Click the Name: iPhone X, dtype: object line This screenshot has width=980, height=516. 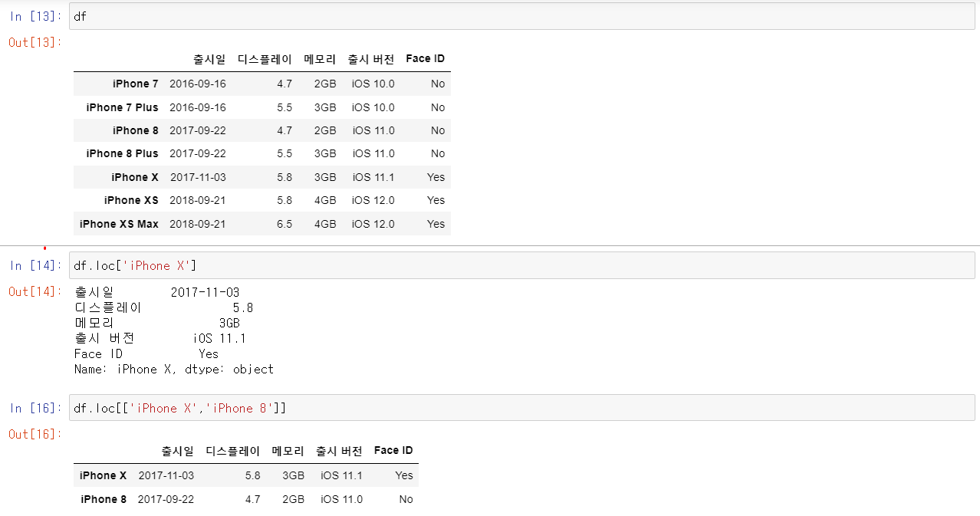174,369
